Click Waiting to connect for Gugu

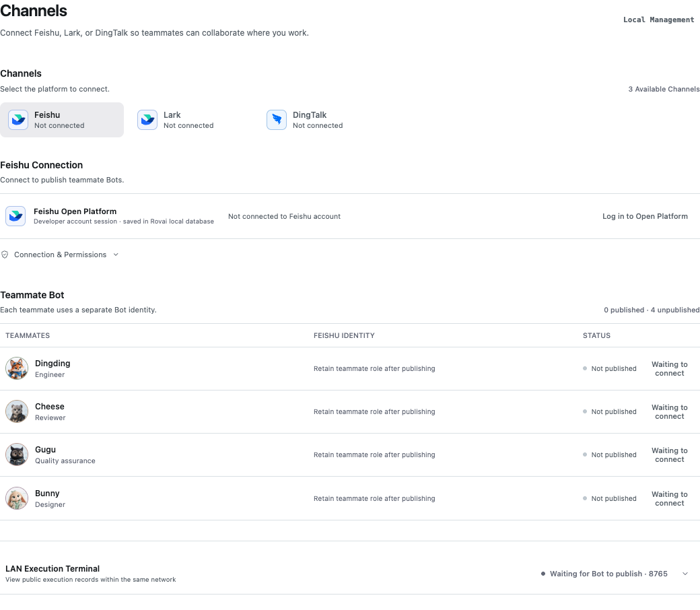pos(670,455)
